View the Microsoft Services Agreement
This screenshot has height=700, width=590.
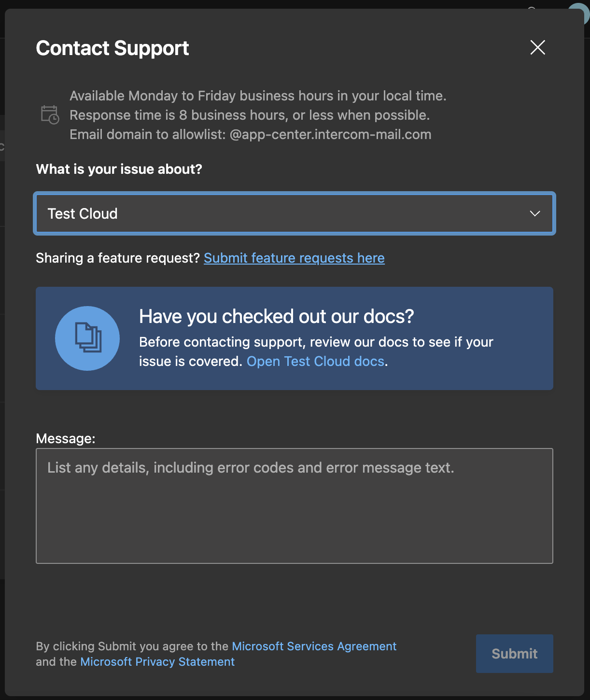[x=314, y=646]
